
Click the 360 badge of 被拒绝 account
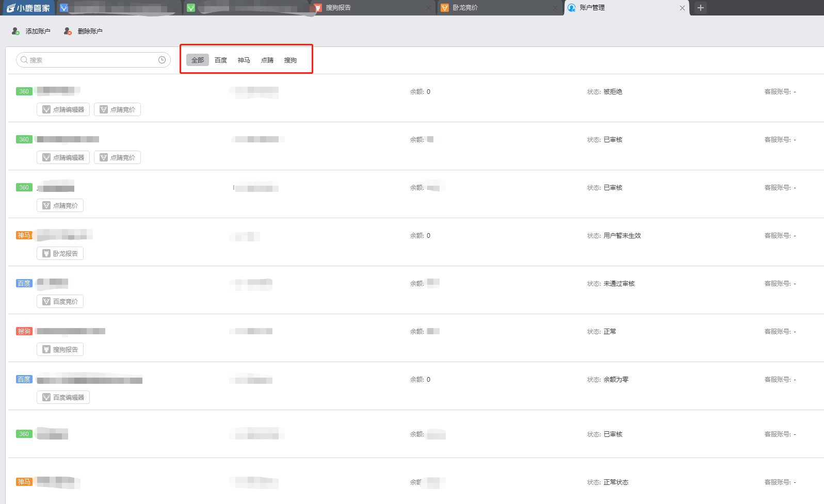[x=24, y=91]
